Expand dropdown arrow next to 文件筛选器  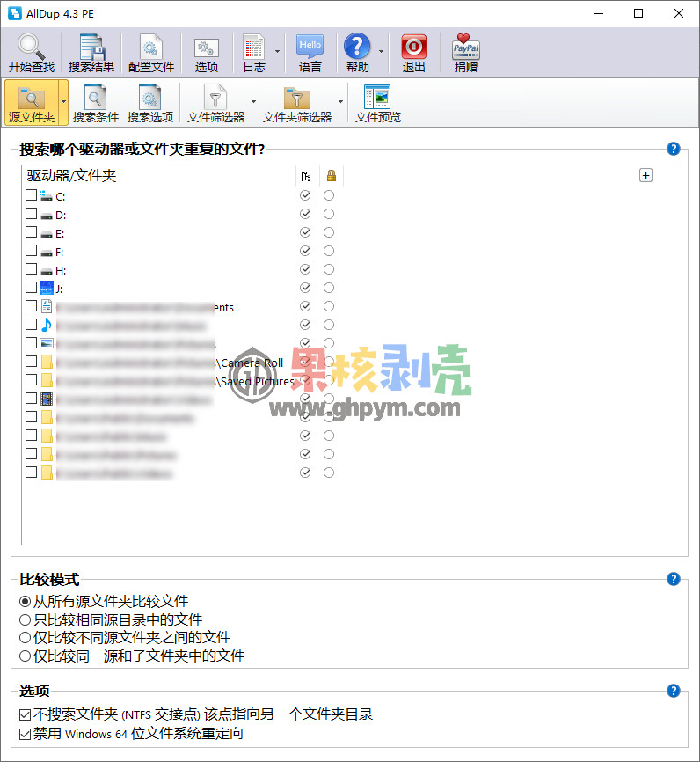pos(253,101)
